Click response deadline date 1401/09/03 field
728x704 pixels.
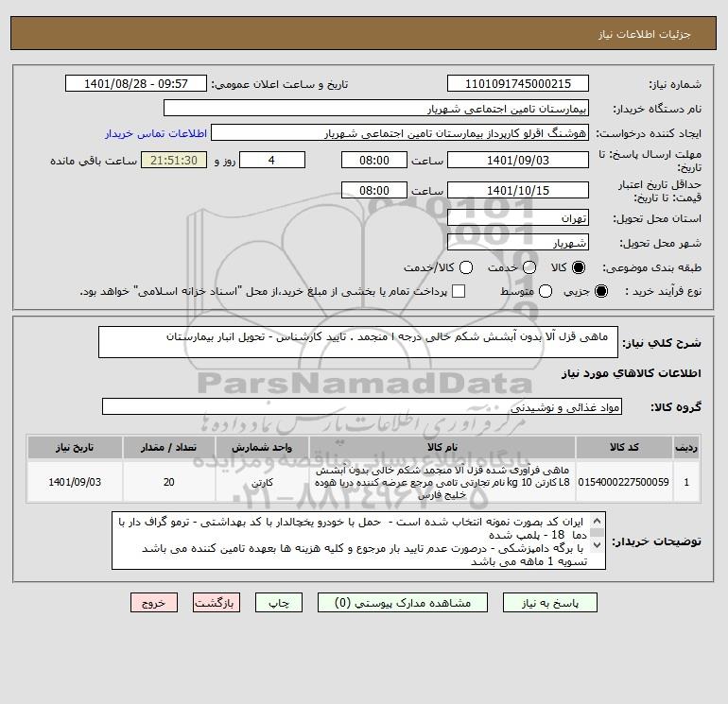click(518, 161)
